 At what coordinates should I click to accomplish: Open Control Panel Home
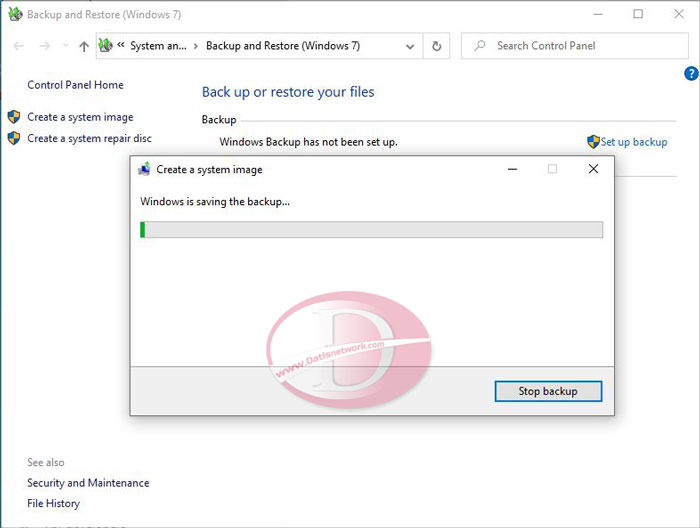[75, 85]
